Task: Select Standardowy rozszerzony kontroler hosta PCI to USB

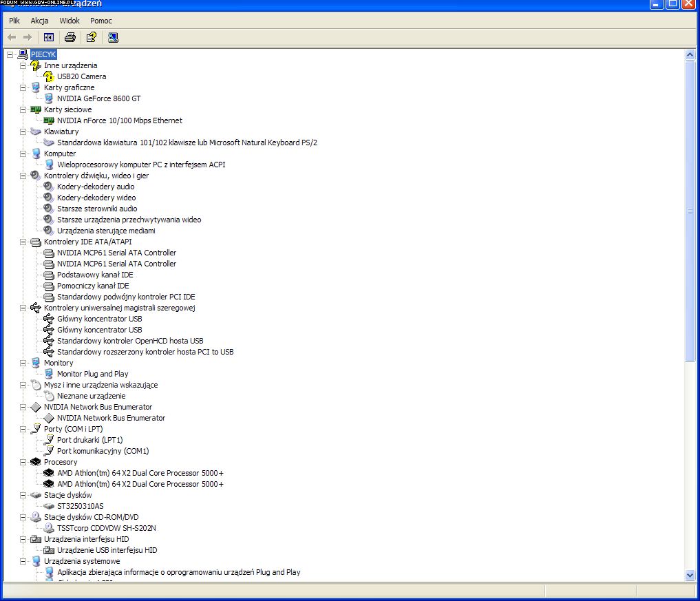Action: tap(145, 352)
